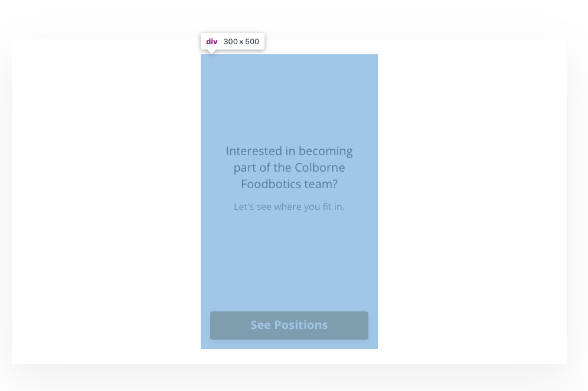Click the 'part of the Colborne' text line
Image resolution: width=588 pixels, height=391 pixels.
click(x=289, y=168)
